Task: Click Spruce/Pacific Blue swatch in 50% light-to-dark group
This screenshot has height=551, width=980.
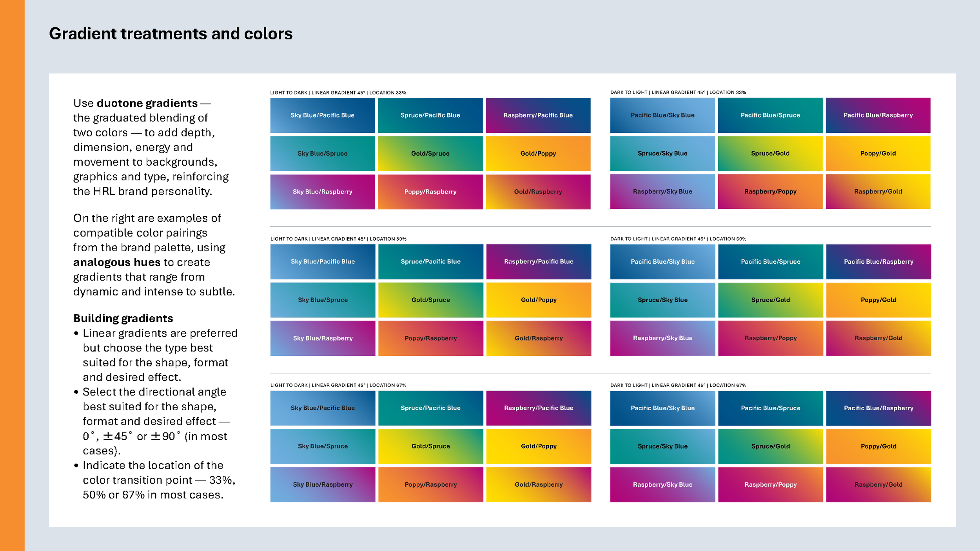Action: point(430,261)
